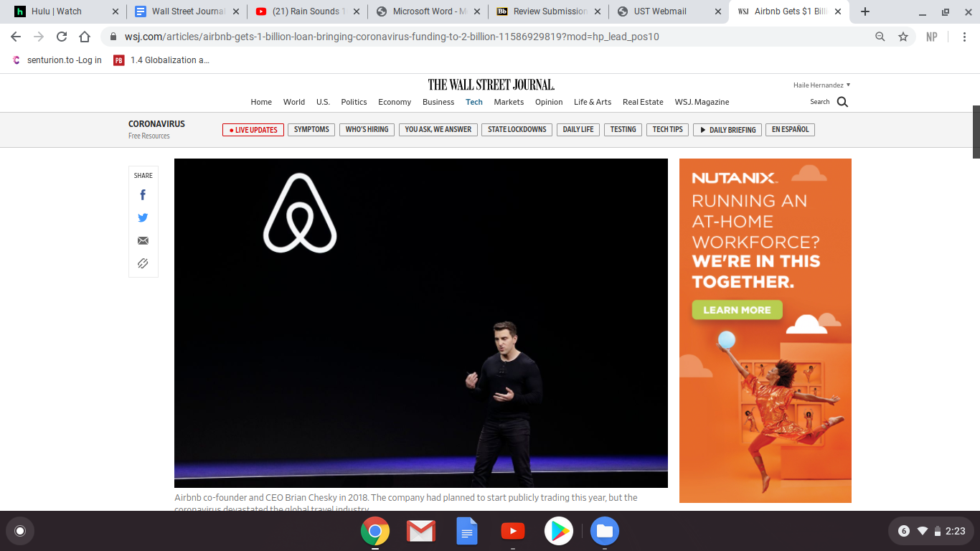This screenshot has height=551, width=980.
Task: Open the Economy nav section
Action: click(395, 102)
